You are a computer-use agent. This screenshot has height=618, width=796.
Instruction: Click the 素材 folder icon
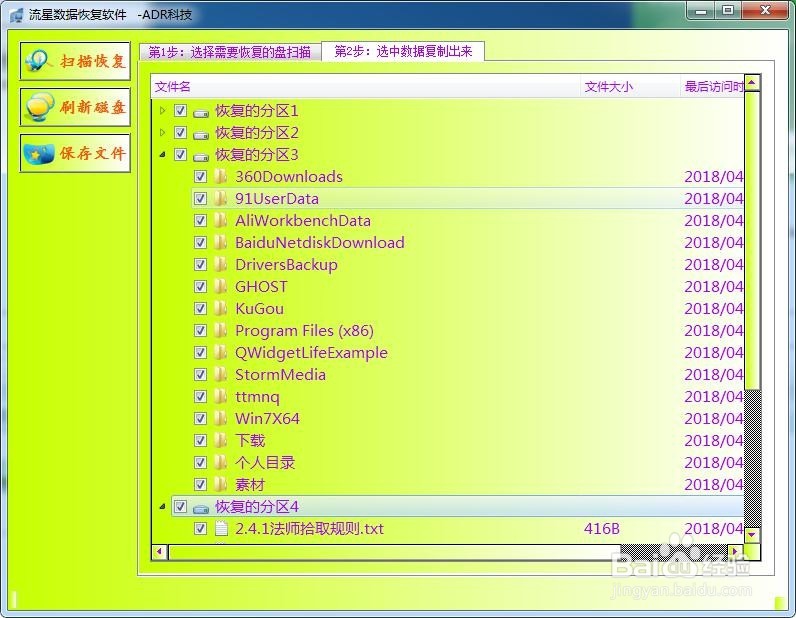[220, 484]
